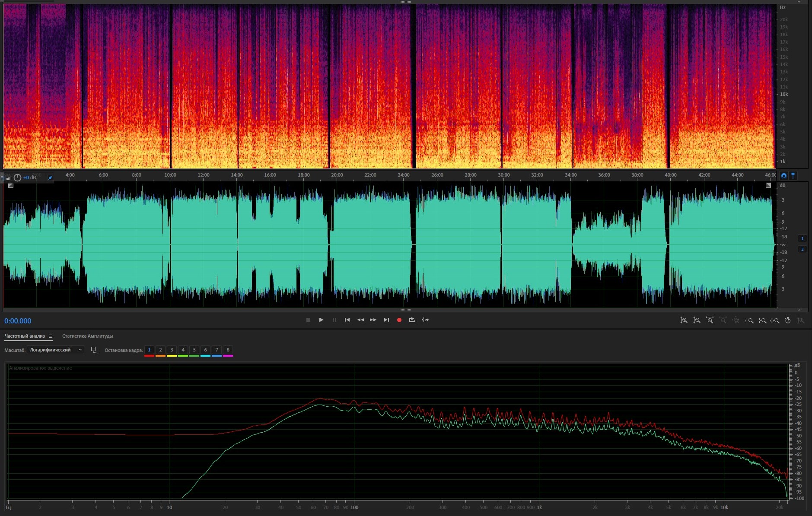The height and width of the screenshot is (516, 812).
Task: Click hold frame button 8
Action: click(228, 350)
